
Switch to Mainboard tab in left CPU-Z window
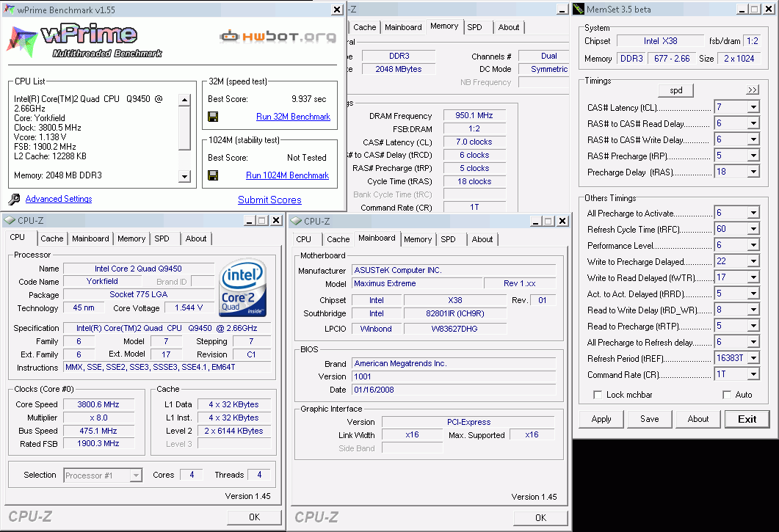(x=90, y=239)
